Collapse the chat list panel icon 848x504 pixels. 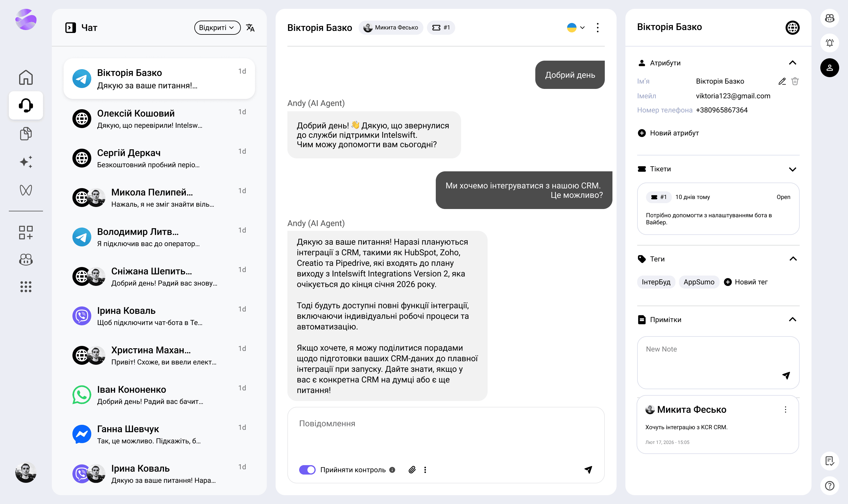[x=70, y=27]
